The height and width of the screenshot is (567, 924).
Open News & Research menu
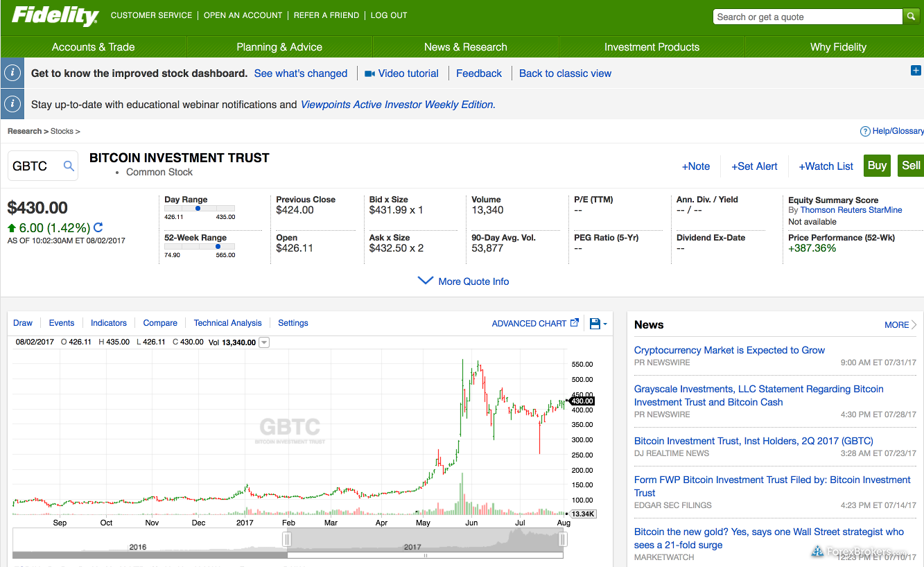(x=466, y=47)
